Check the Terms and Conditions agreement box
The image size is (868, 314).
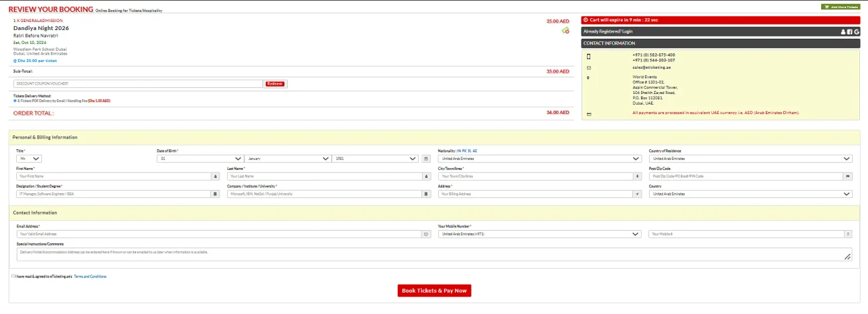[x=13, y=275]
